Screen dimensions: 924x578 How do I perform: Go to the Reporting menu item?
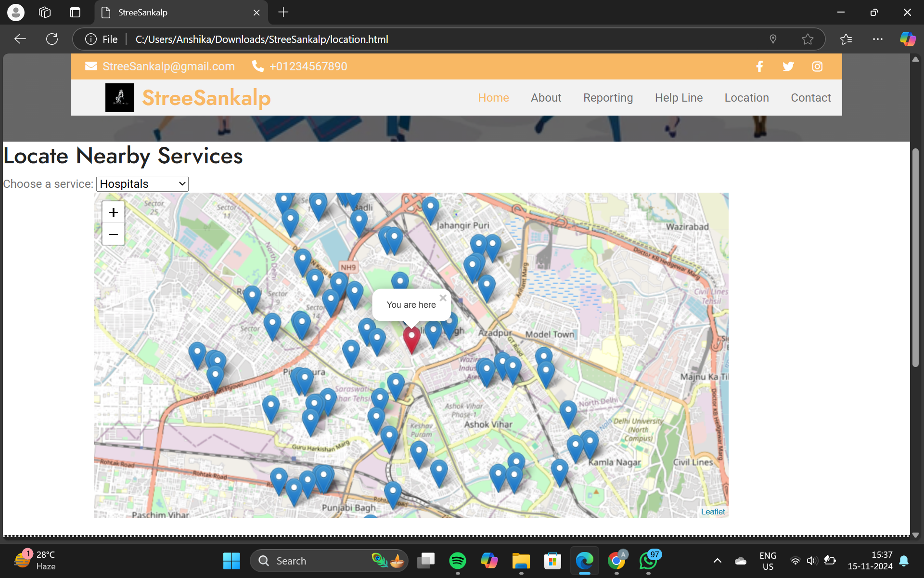click(x=608, y=98)
